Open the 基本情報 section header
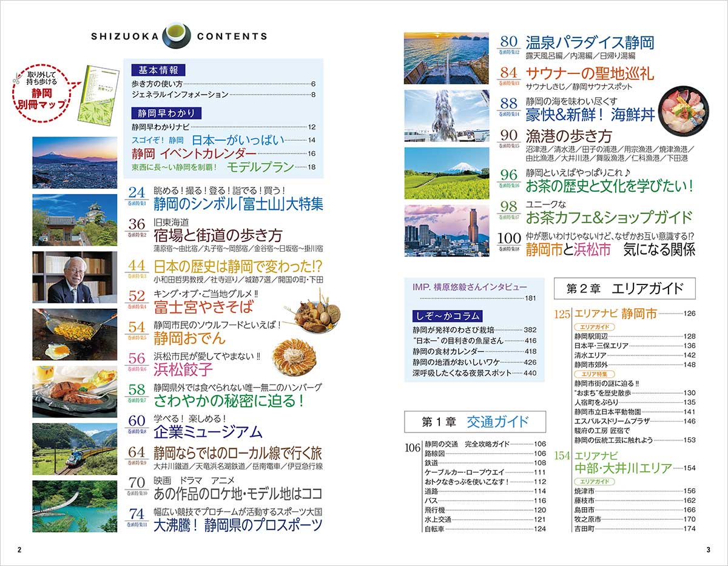This screenshot has height=566, width=728. (155, 69)
